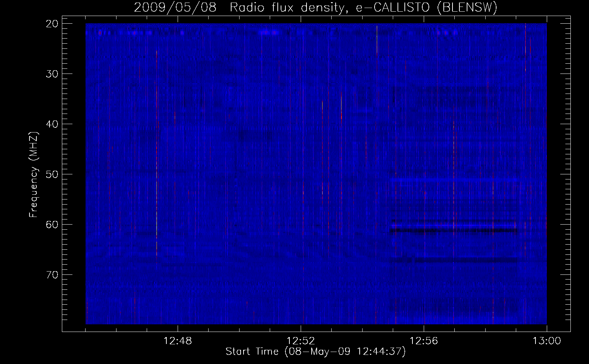The image size is (589, 364).
Task: Click the '30' frequency tick label
Action: point(52,74)
